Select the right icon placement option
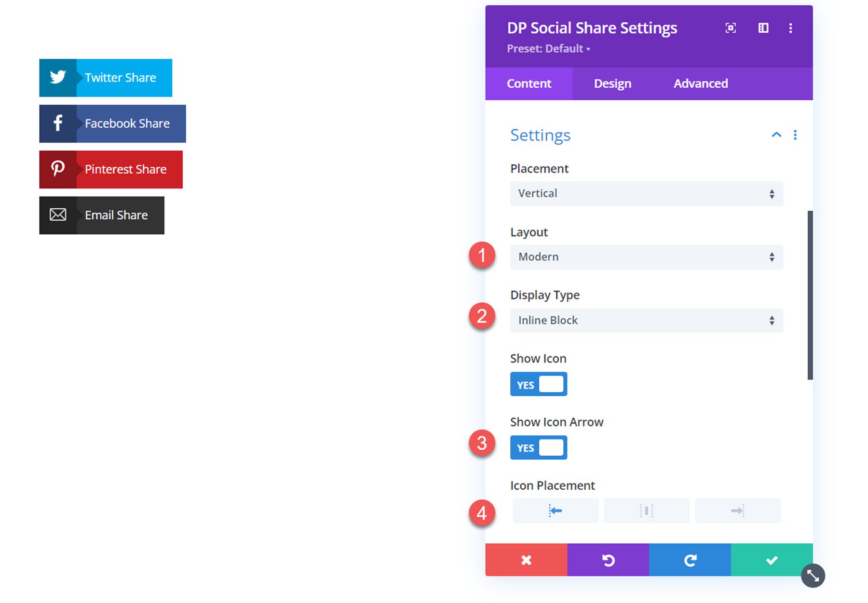The height and width of the screenshot is (603, 868). click(x=737, y=510)
